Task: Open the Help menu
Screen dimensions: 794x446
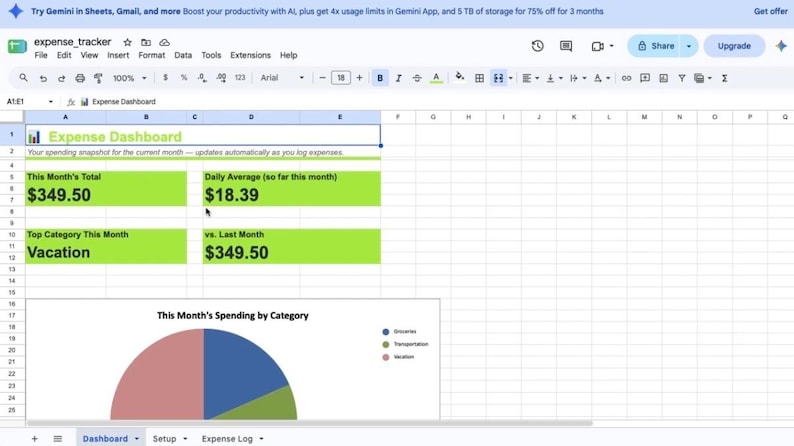Action: pos(289,55)
